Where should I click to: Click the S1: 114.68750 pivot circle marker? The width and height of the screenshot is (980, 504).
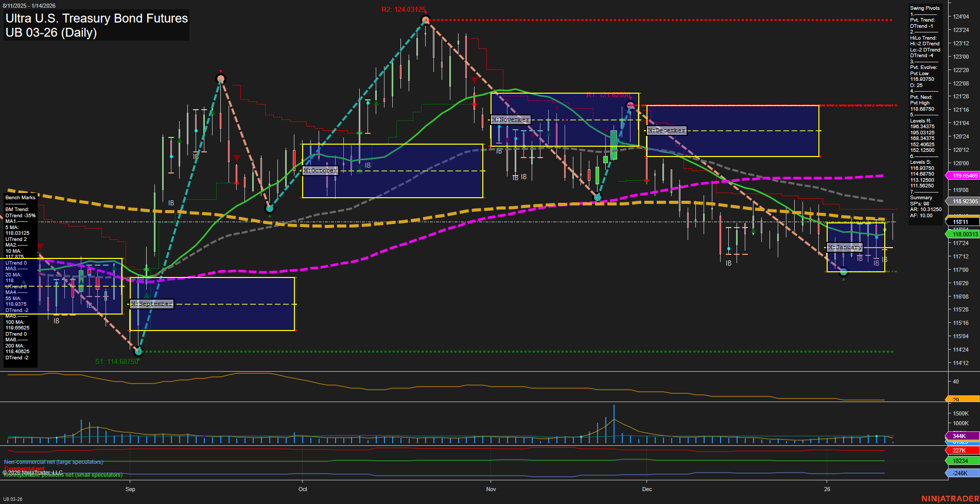pyautogui.click(x=137, y=352)
